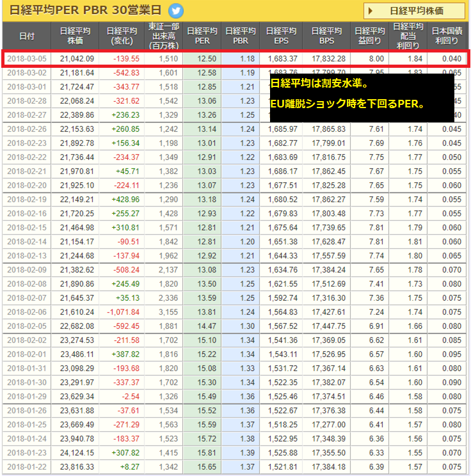471x476 pixels.
Task: Click EPS value 1,683.37
Action: 282,59
